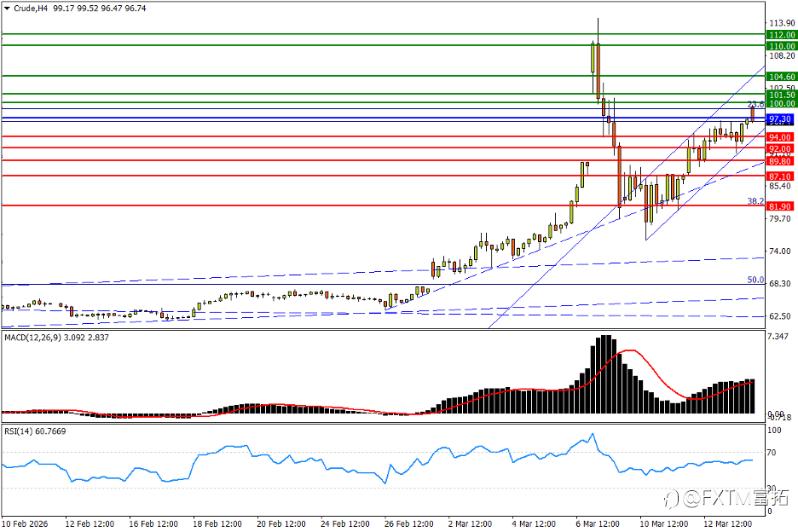The width and height of the screenshot is (798, 532).
Task: Select the 89.80 red support label
Action: (780, 161)
